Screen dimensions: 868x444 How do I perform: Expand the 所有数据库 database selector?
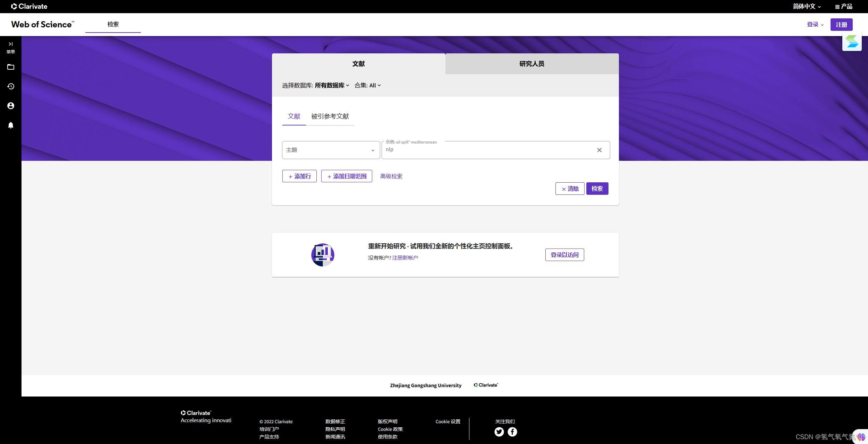[x=332, y=85]
